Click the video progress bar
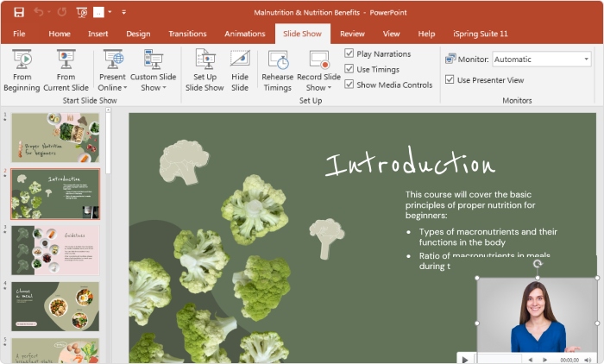Viewport: 604px width, 364px height. [x=499, y=360]
